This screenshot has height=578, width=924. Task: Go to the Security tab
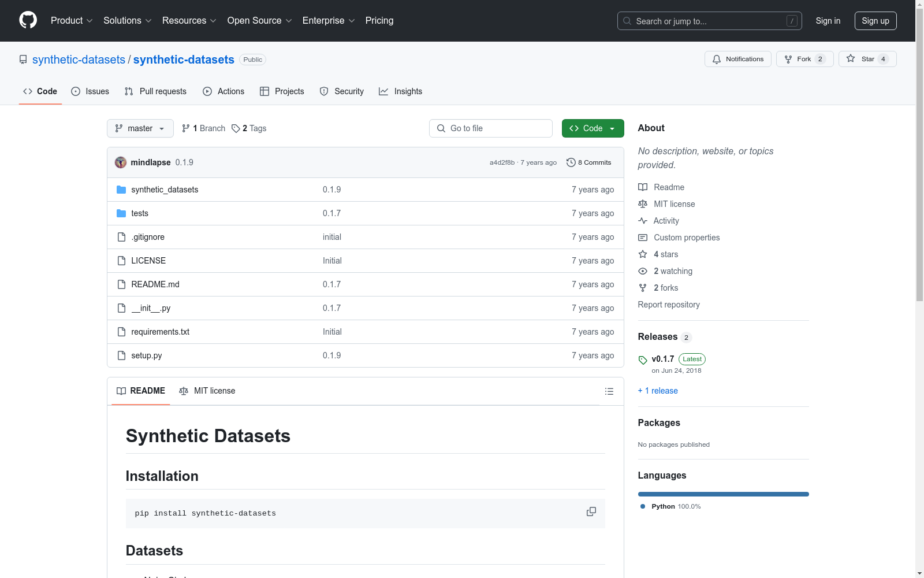coord(342,91)
